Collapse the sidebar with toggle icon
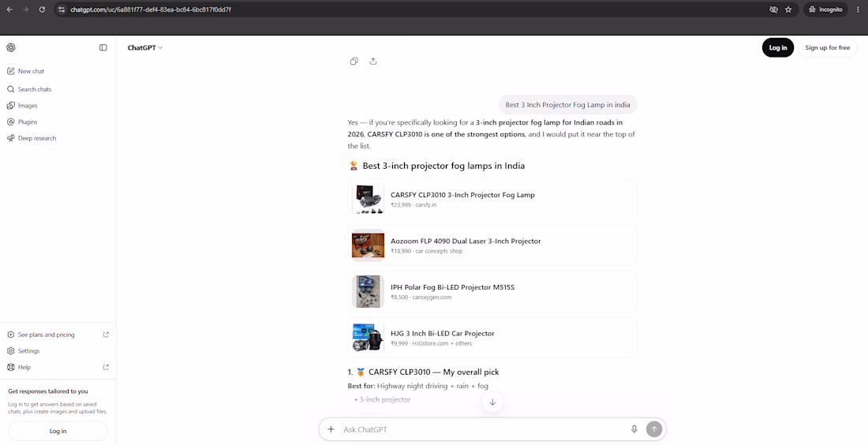The height and width of the screenshot is (445, 868). (x=103, y=47)
